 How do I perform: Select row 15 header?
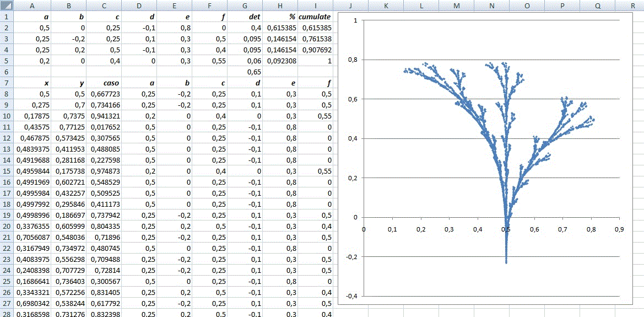[x=7, y=172]
